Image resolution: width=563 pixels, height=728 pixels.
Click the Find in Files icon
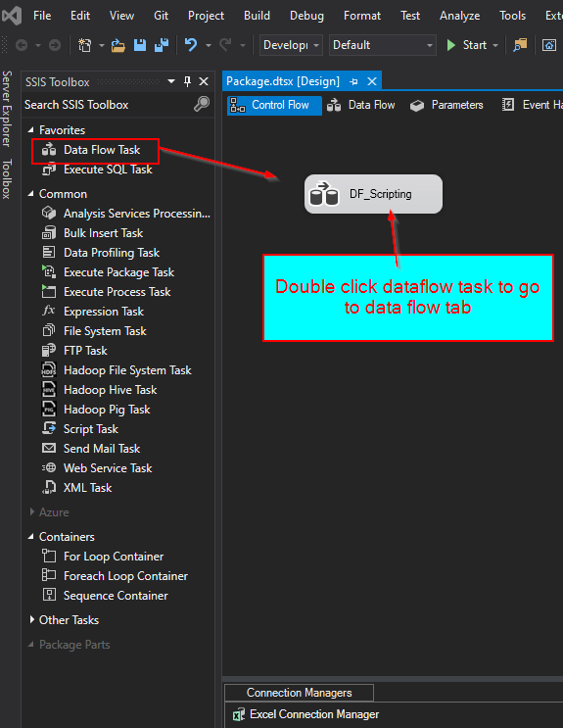click(520, 45)
